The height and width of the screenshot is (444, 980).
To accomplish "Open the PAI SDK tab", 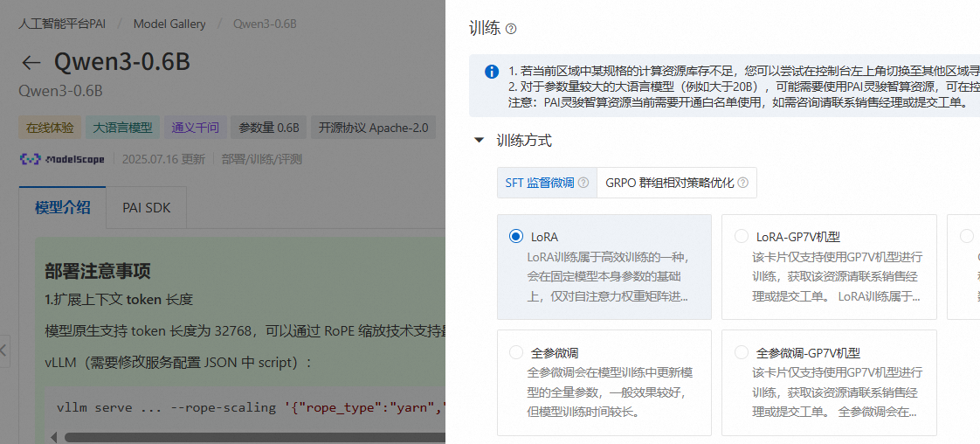I will [x=146, y=208].
